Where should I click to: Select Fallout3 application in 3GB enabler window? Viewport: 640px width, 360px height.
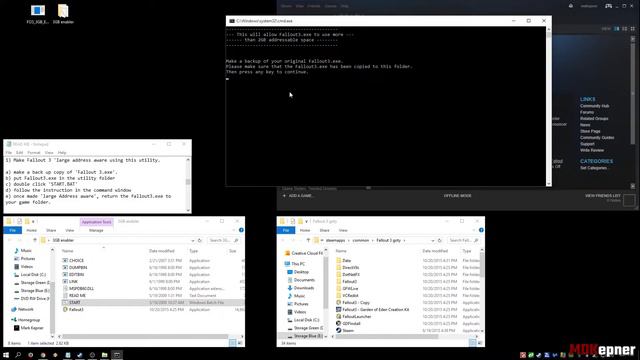(76, 309)
